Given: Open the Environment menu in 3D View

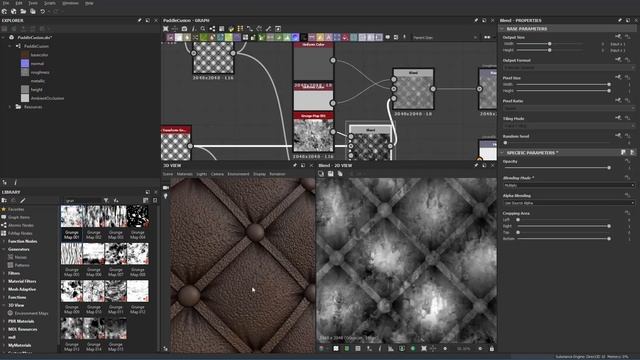Looking at the screenshot, I should pos(238,174).
